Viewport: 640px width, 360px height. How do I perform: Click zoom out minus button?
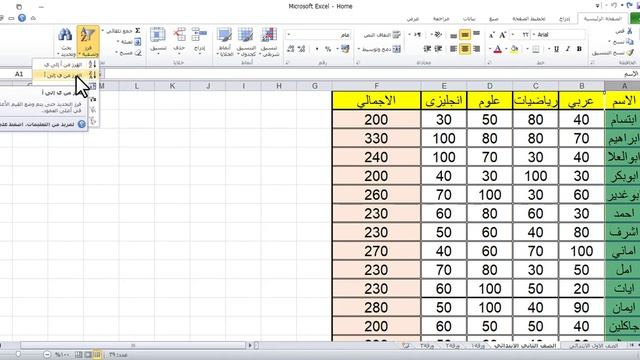pos(47,355)
